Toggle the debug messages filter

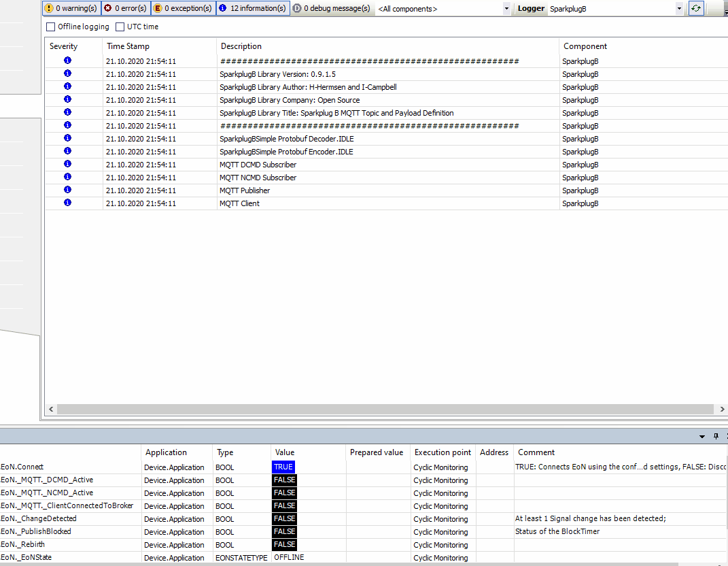pos(332,8)
